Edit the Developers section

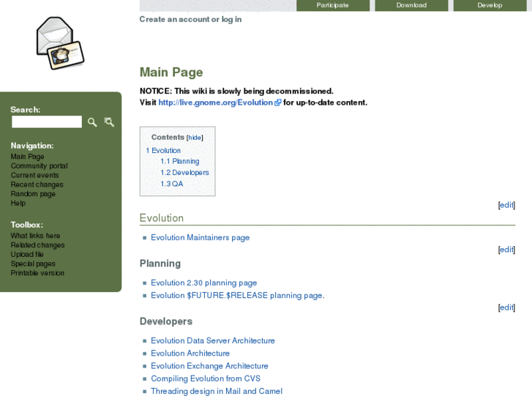coord(506,307)
